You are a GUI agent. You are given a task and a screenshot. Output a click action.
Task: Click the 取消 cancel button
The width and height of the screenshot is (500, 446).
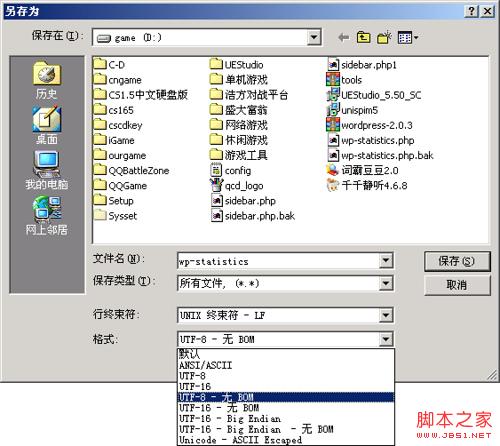point(457,285)
